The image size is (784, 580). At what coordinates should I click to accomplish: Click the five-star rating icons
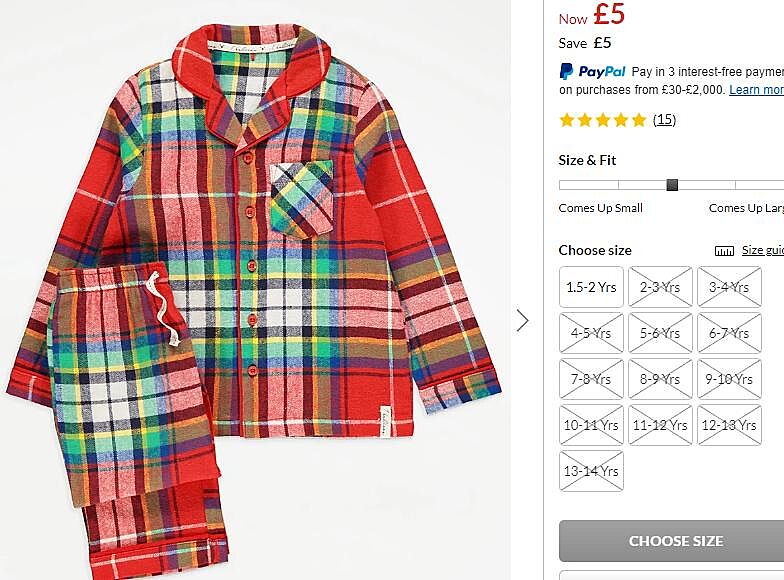pos(602,120)
